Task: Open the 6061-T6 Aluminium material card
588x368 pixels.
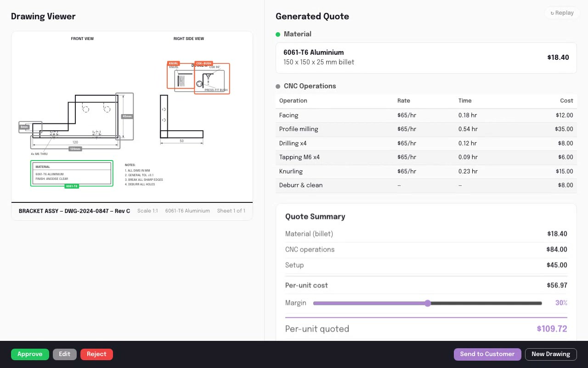Action: point(426,57)
